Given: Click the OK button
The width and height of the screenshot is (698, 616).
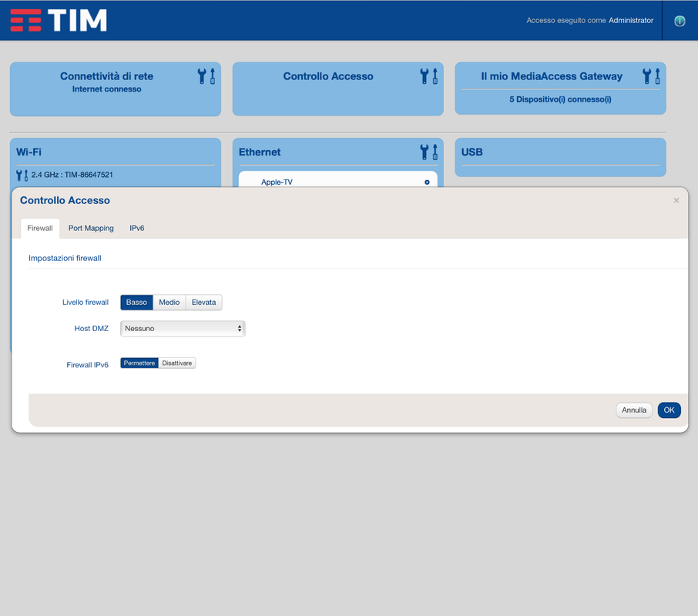Looking at the screenshot, I should tap(669, 410).
